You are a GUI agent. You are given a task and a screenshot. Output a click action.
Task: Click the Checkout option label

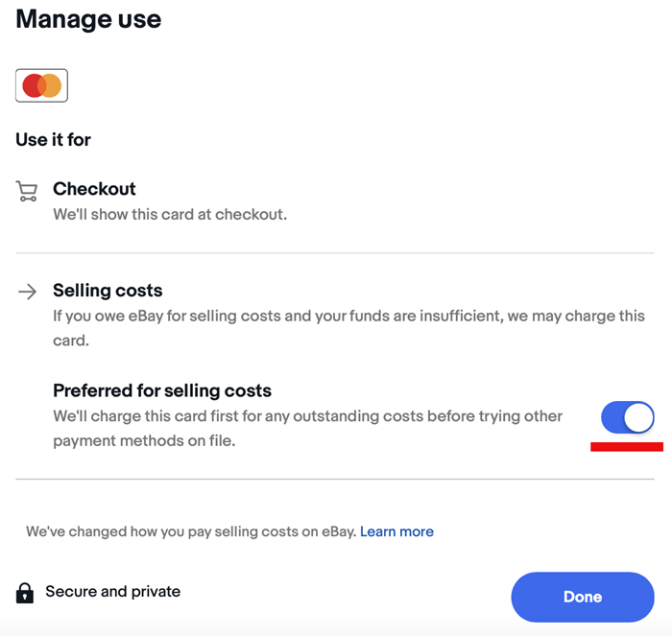[94, 189]
